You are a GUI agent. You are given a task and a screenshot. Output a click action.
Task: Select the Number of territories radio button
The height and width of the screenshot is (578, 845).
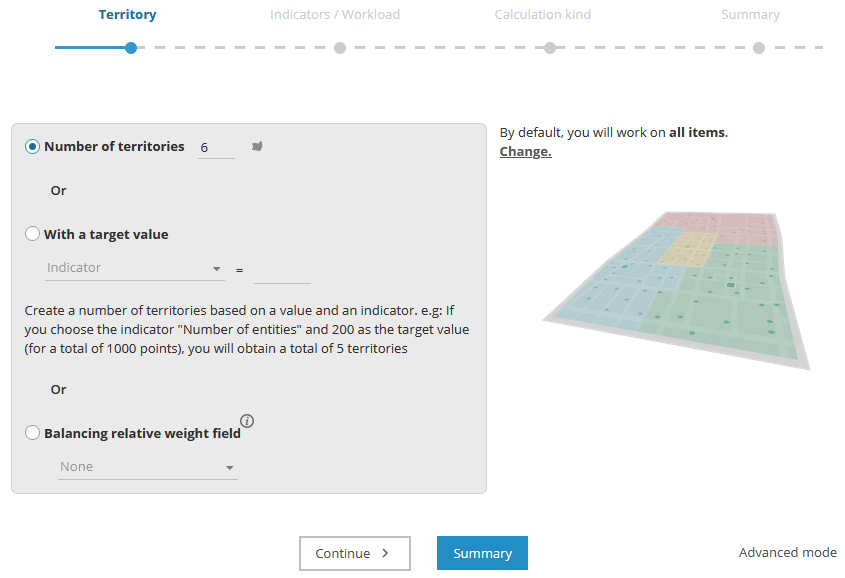[x=33, y=146]
